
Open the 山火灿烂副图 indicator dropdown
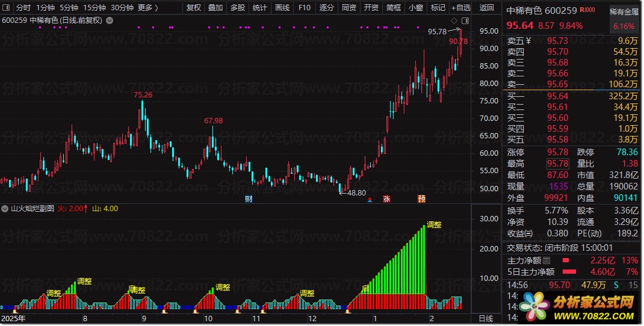(5, 209)
